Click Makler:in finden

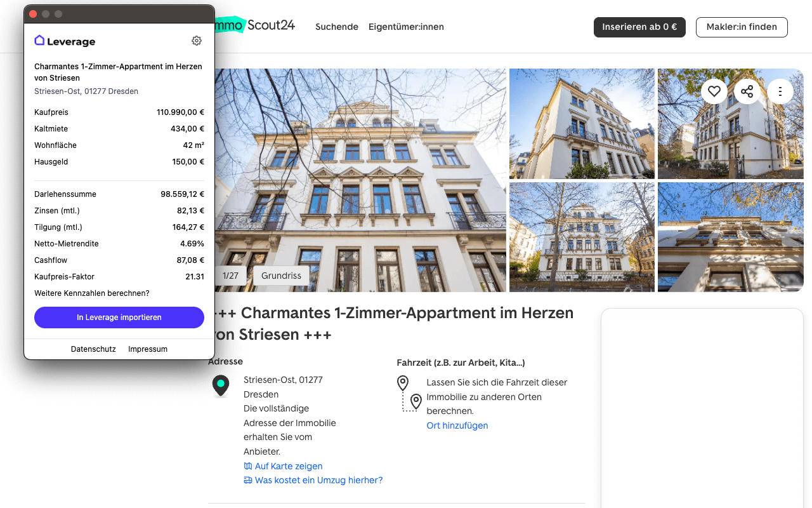741,27
